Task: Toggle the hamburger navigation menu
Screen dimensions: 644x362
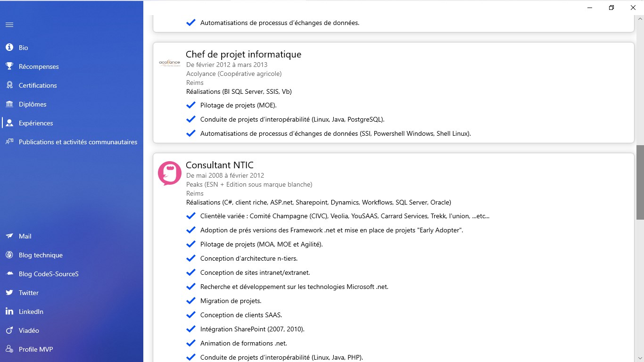Action: tap(9, 25)
